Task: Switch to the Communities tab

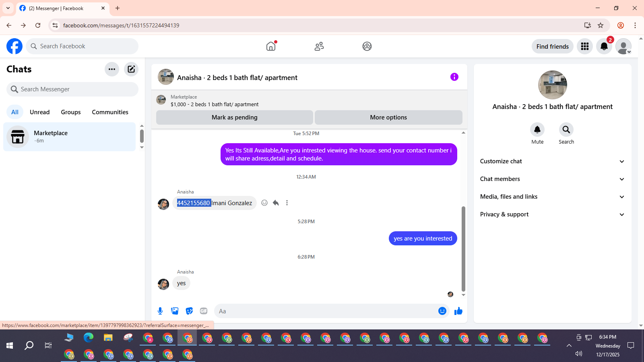Action: coord(110,112)
